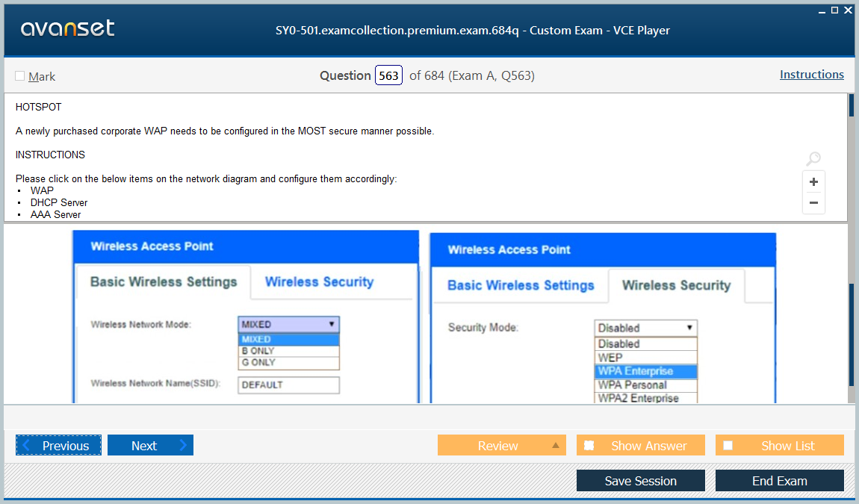Switch to Basic Wireless Settings tab in right panel
Viewport: 859px width, 504px height.
tap(521, 286)
